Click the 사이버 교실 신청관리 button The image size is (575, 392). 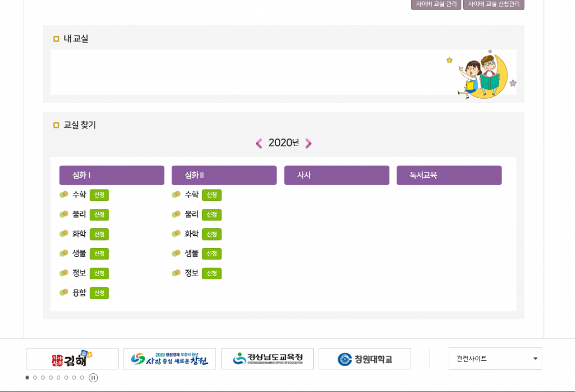tap(493, 4)
